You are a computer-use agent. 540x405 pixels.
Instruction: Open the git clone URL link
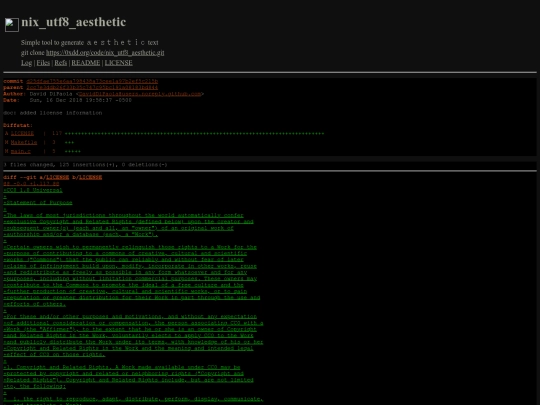pos(105,53)
